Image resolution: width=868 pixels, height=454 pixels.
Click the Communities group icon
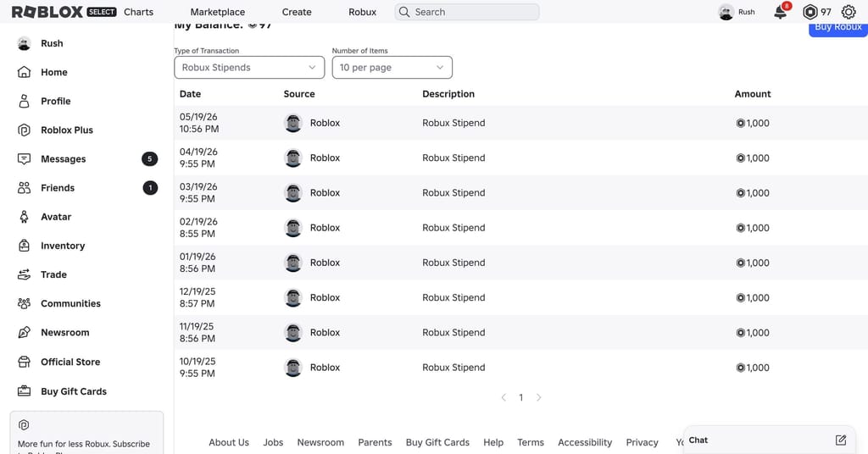tap(24, 303)
